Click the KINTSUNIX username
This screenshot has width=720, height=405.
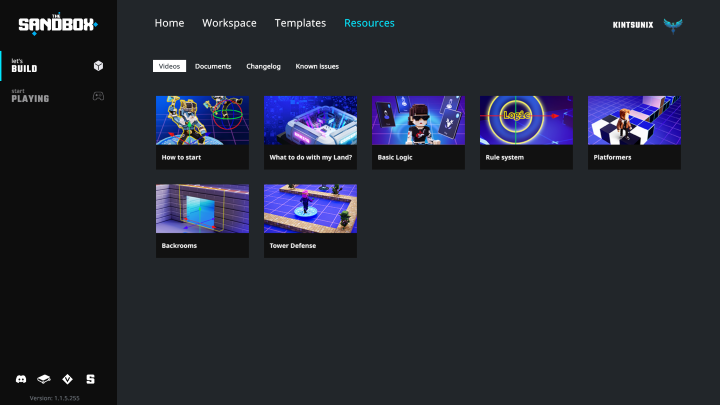click(633, 25)
